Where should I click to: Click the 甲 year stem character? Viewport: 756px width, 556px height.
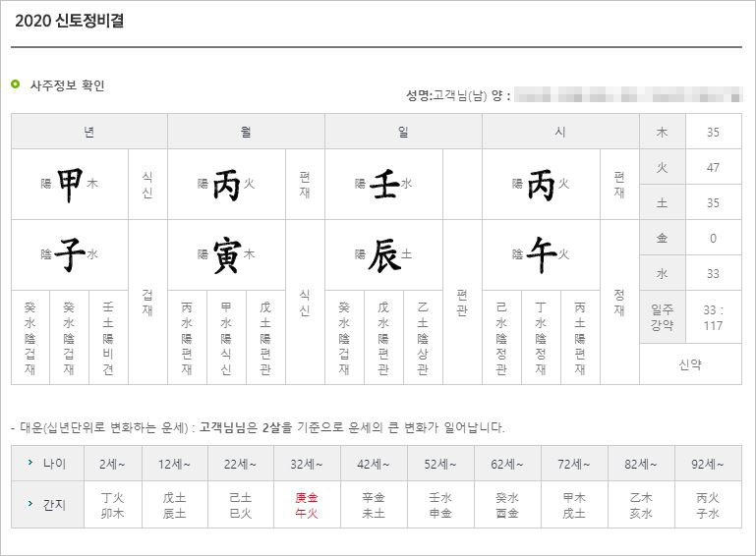[x=70, y=184]
